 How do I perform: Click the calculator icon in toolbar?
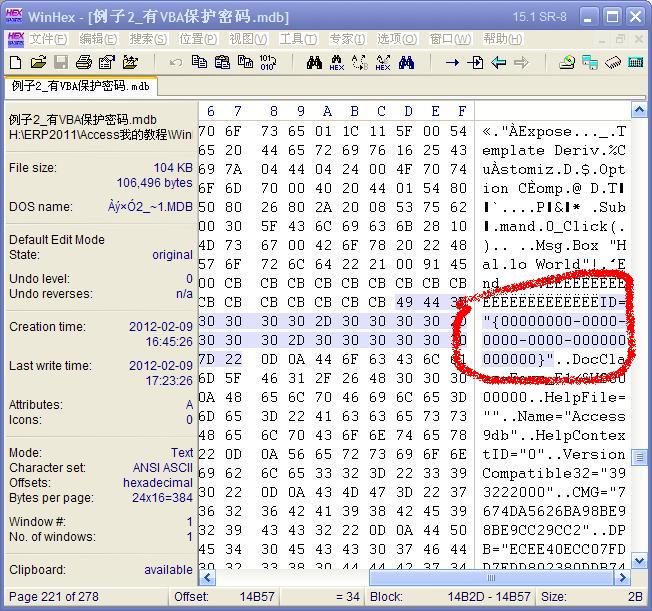click(x=635, y=63)
